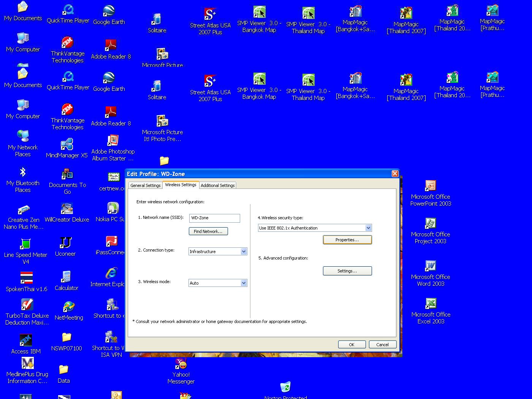Open Yahoo! Messenger desktop icon
Viewport: 532px width, 399px height.
181,371
